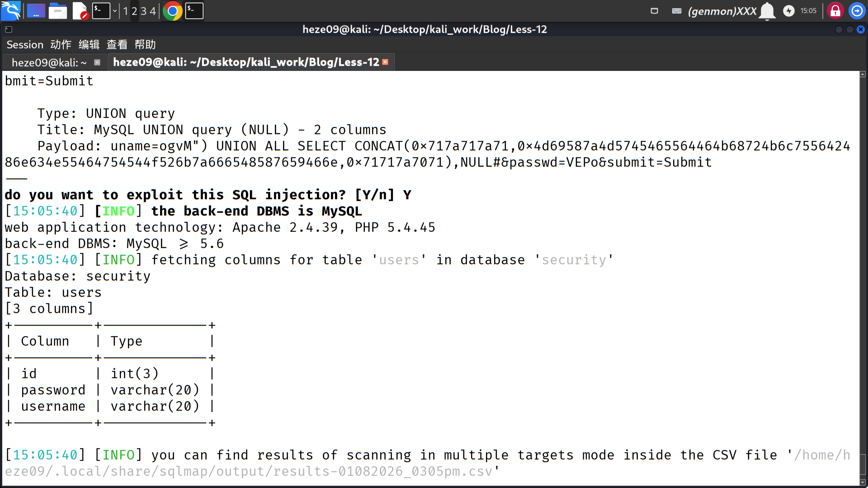This screenshot has height=488, width=868.
Task: Open the Kali dragon applications menu
Action: click(11, 11)
